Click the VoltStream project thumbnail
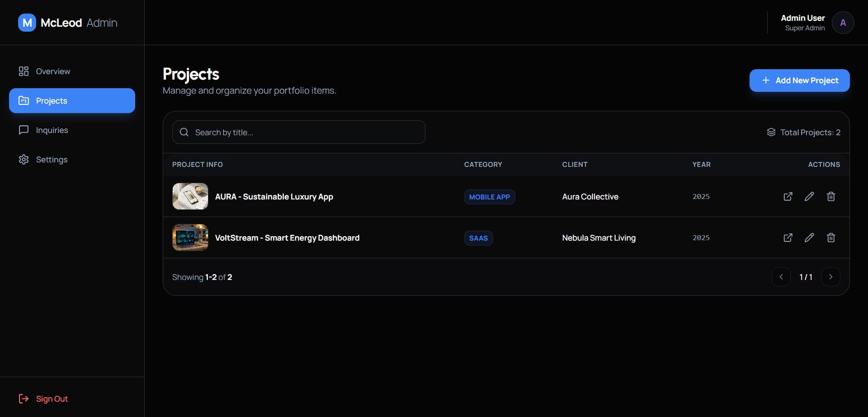Viewport: 868px width, 417px height. (x=190, y=237)
